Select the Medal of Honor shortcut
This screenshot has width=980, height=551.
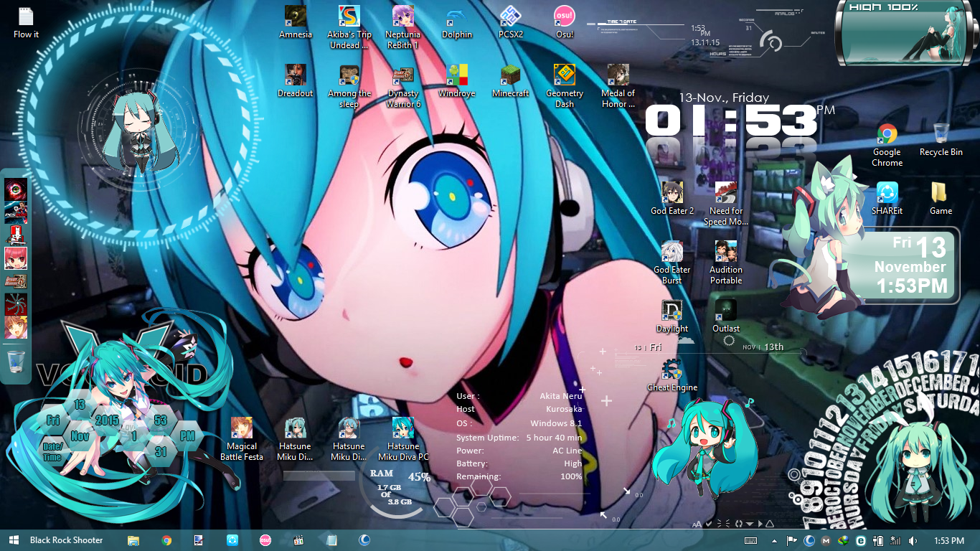(618, 86)
